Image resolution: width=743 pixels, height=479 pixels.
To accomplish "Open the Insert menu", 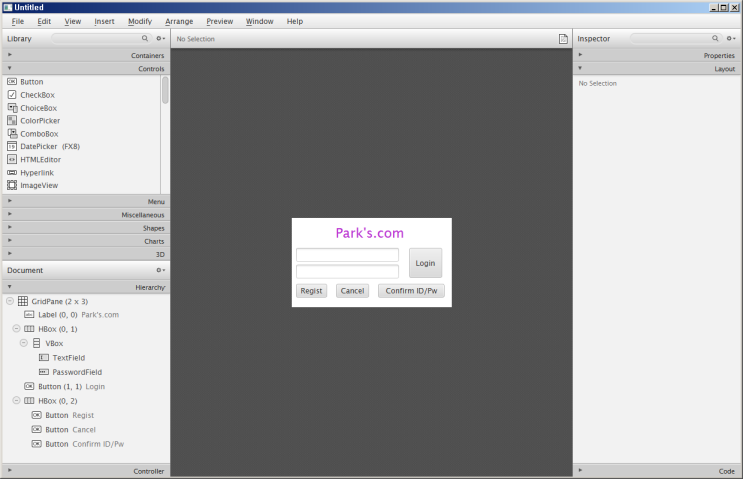I will [x=104, y=21].
